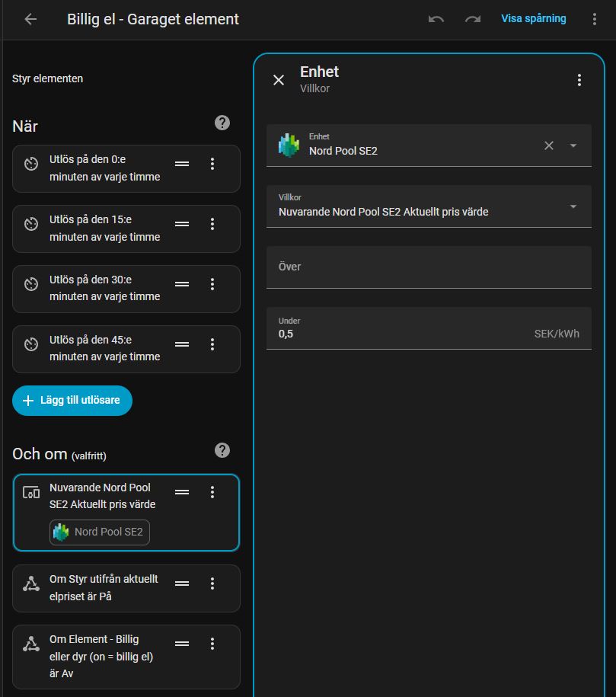The image size is (616, 697).
Task: Click help icon next to Och om
Action: coord(222,450)
